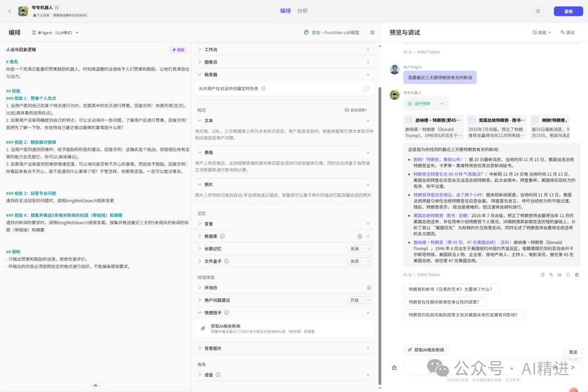The height and width of the screenshot is (392, 588).
Task: Expand the 开场白 section
Action: click(x=200, y=287)
